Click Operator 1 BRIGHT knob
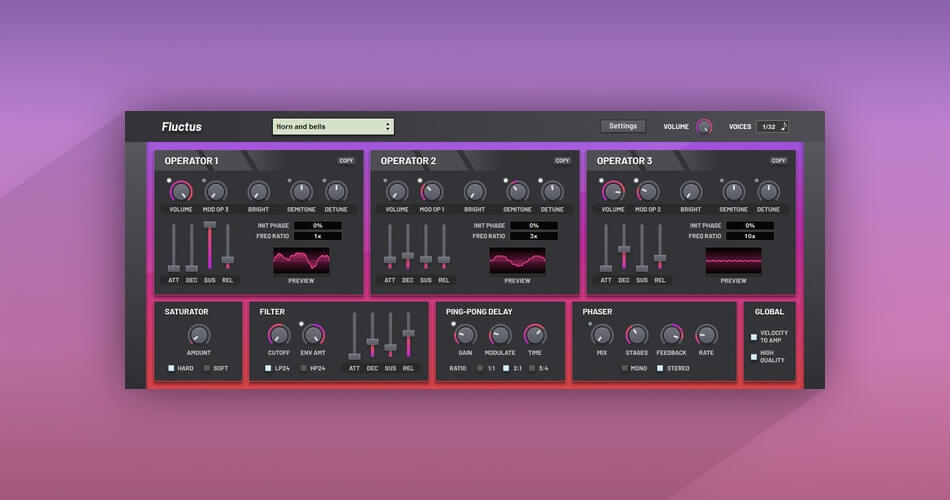The width and height of the screenshot is (950, 500). pos(258,192)
